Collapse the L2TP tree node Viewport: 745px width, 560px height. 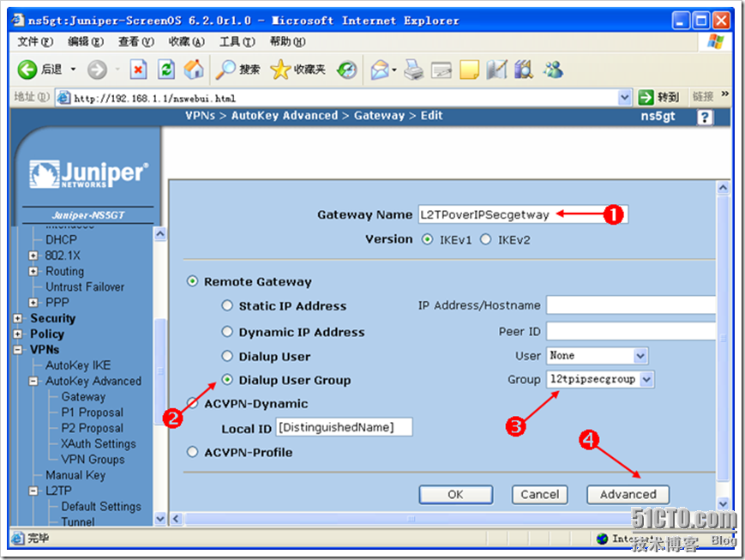33,491
